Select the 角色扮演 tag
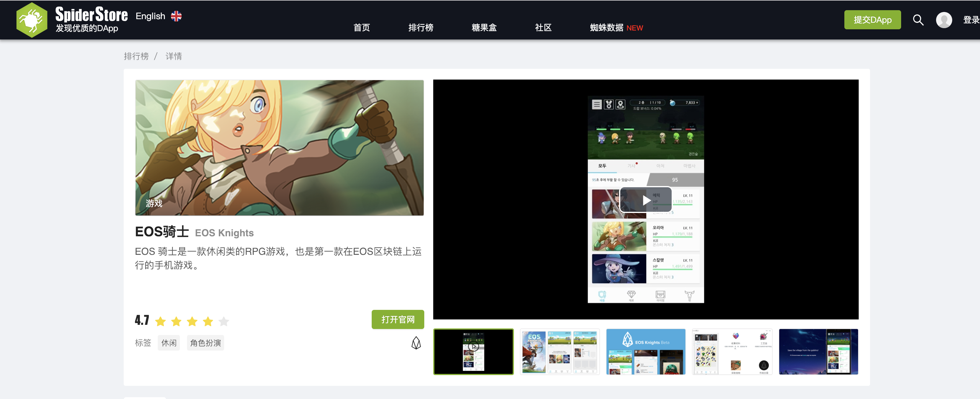980x399 pixels. pyautogui.click(x=206, y=343)
